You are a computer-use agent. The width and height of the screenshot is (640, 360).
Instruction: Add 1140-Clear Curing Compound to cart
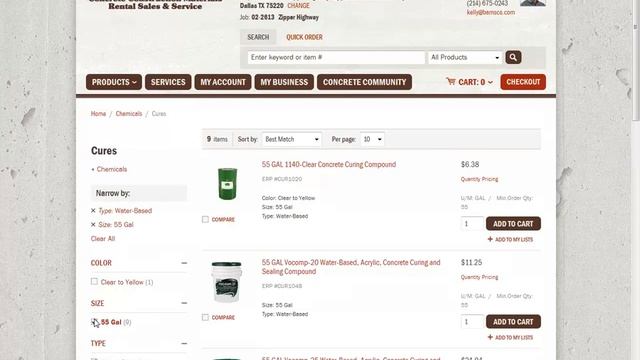click(513, 224)
